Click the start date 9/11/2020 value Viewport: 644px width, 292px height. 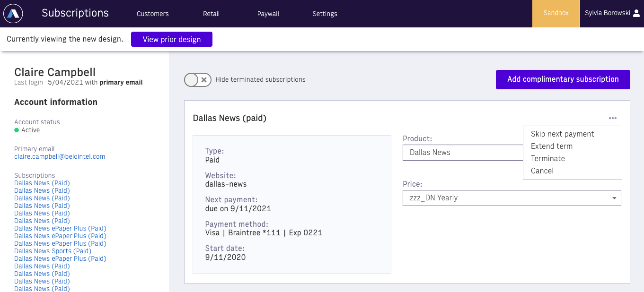coord(225,258)
